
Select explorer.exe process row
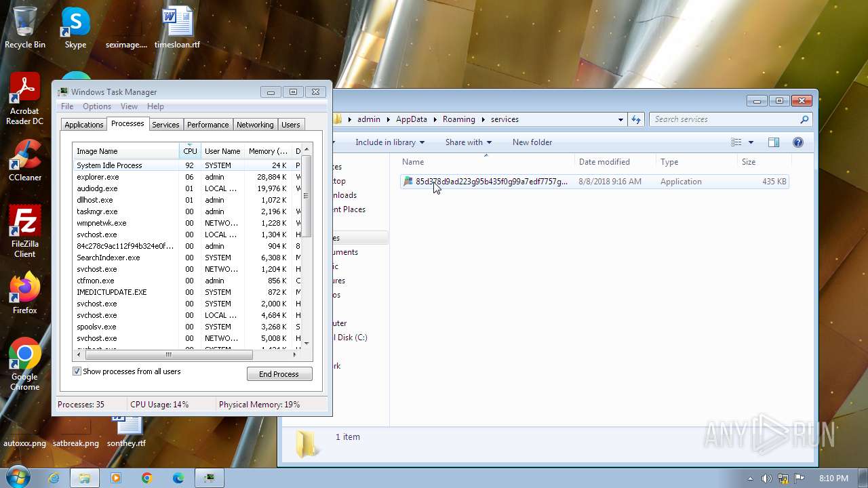coord(187,177)
